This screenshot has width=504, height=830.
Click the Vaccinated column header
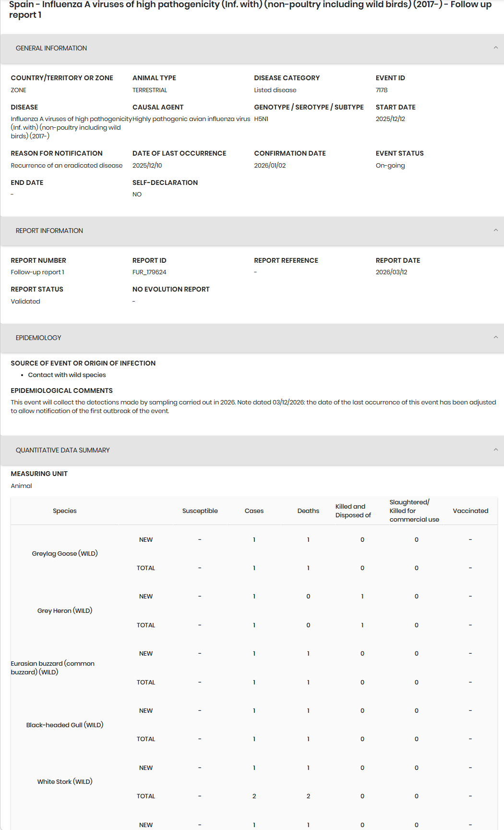click(x=470, y=511)
